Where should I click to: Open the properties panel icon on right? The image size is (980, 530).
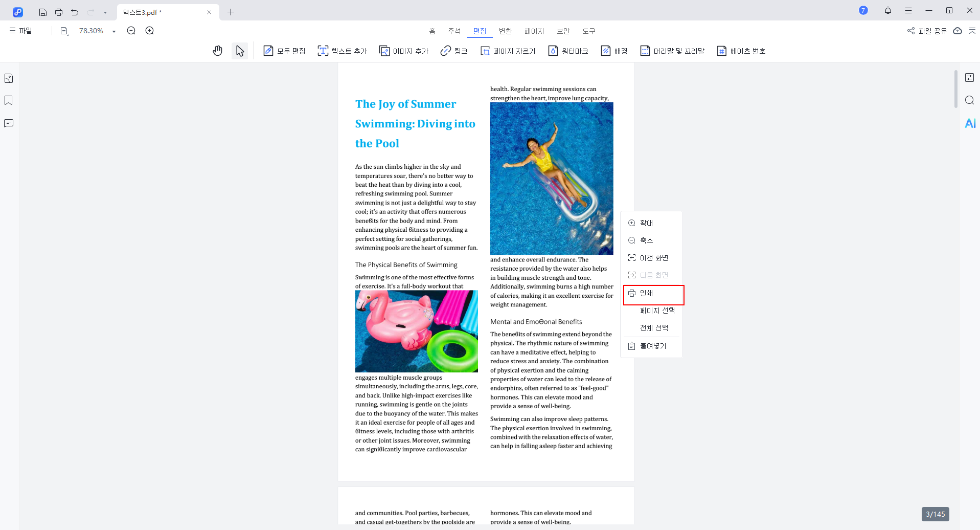[x=970, y=78]
